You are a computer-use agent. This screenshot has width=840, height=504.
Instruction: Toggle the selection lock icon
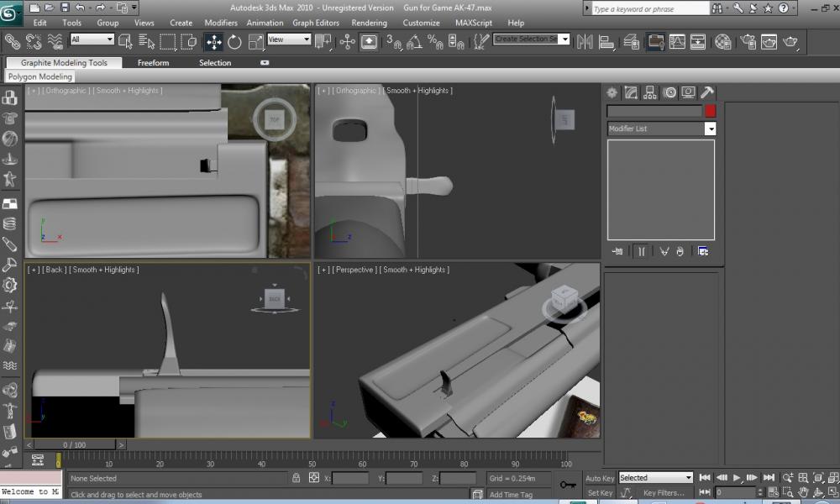tap(296, 478)
